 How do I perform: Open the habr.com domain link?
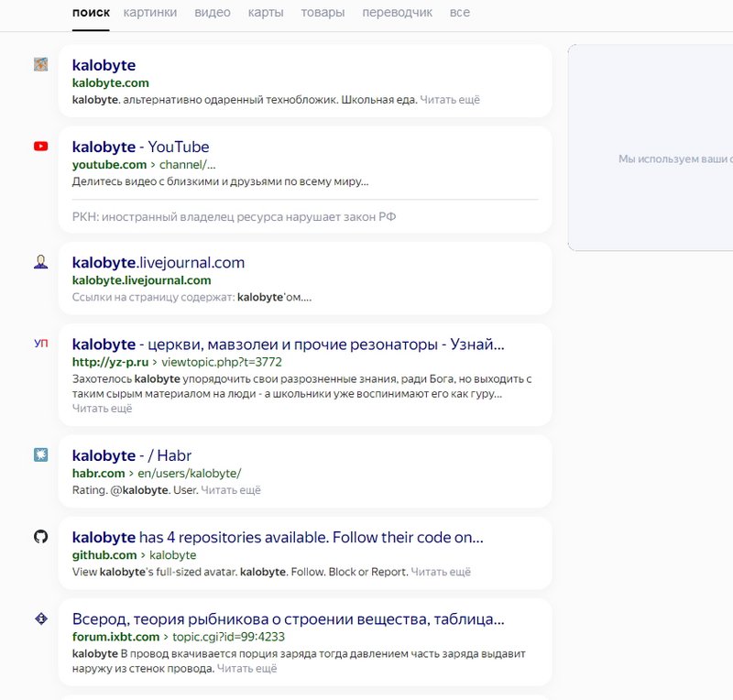pyautogui.click(x=99, y=473)
